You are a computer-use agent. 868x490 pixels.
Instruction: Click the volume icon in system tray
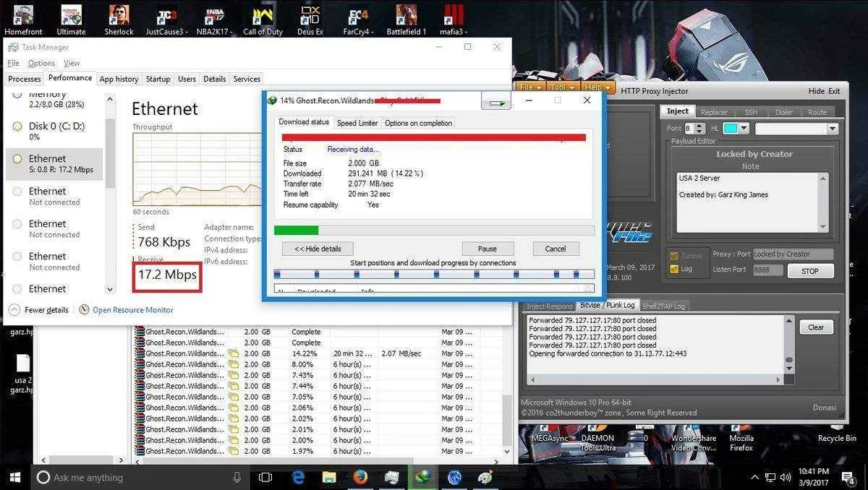point(784,477)
